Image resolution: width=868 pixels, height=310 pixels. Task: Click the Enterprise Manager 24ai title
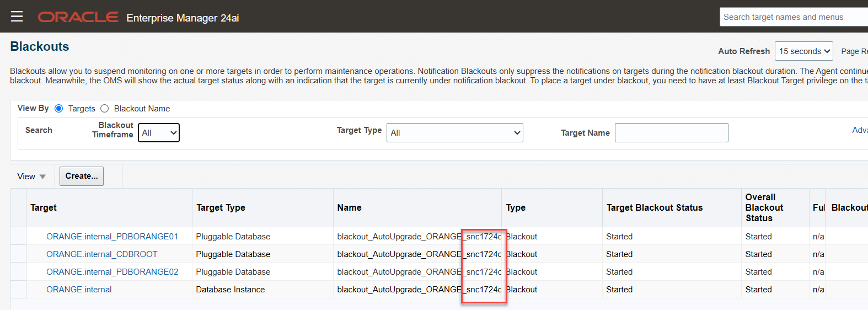(x=183, y=18)
